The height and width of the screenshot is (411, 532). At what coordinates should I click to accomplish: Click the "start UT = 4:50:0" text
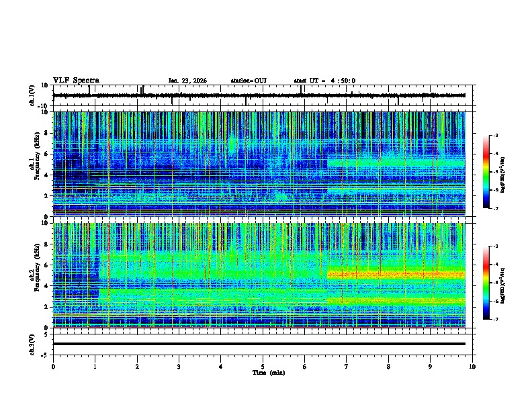coord(324,81)
